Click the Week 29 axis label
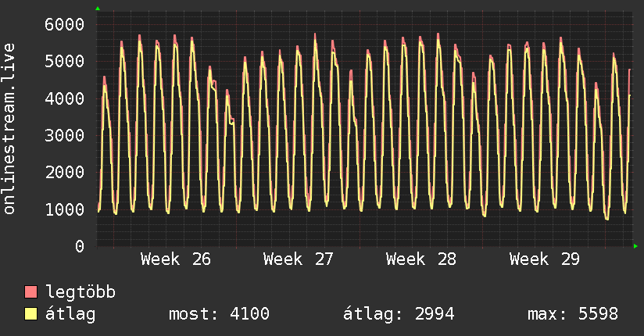This screenshot has height=336, width=644. pyautogui.click(x=544, y=259)
